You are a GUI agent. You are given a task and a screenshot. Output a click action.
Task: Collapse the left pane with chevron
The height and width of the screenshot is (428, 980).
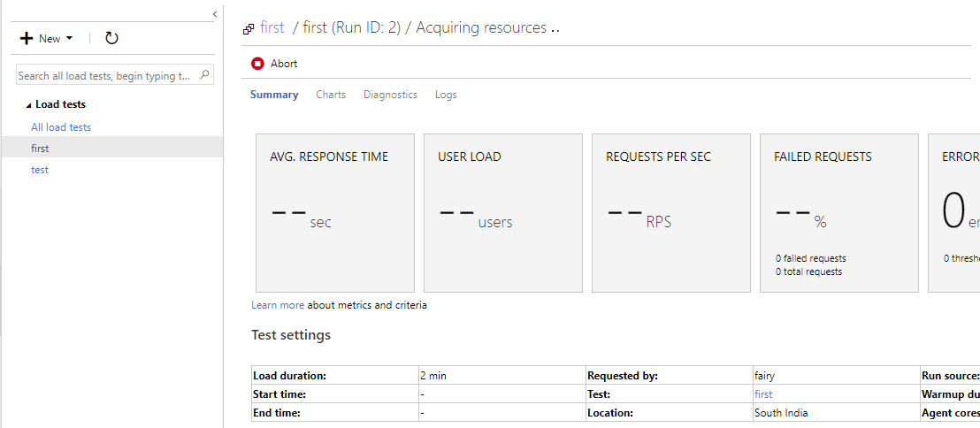pyautogui.click(x=214, y=14)
